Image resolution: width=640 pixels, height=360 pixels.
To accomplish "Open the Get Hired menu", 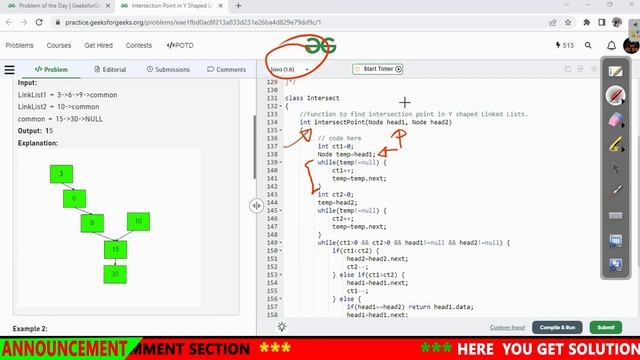I will coord(98,45).
